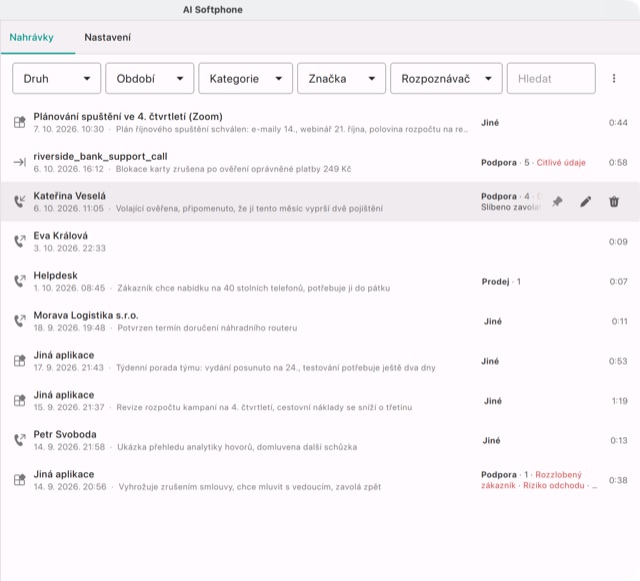Click the call icon for Morava Logistika s.r.o.
Viewport: 640px width, 581px height.
tap(20, 321)
